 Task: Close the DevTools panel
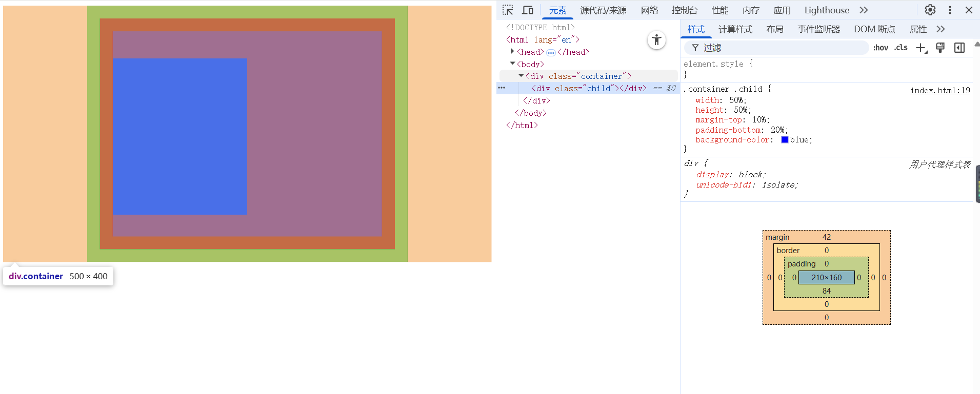tap(969, 10)
